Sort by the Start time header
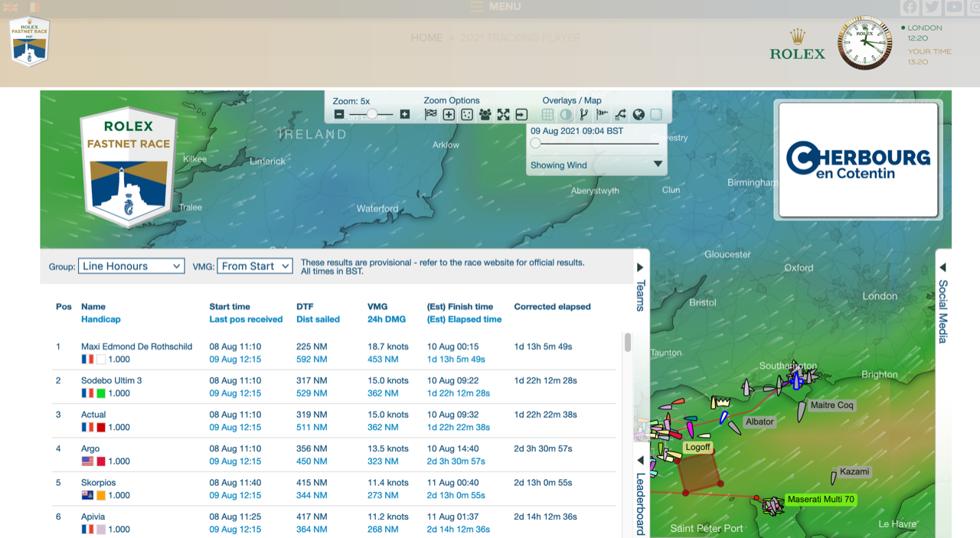This screenshot has width=980, height=538. click(x=230, y=306)
